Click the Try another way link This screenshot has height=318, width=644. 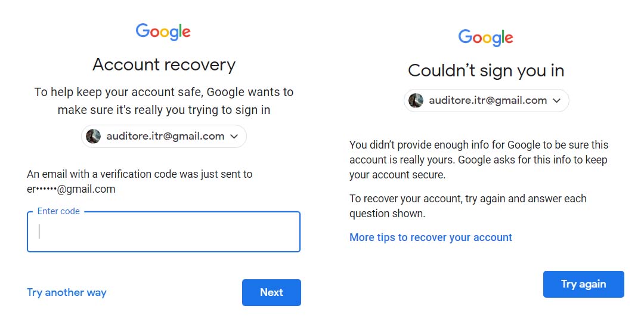coord(67,292)
